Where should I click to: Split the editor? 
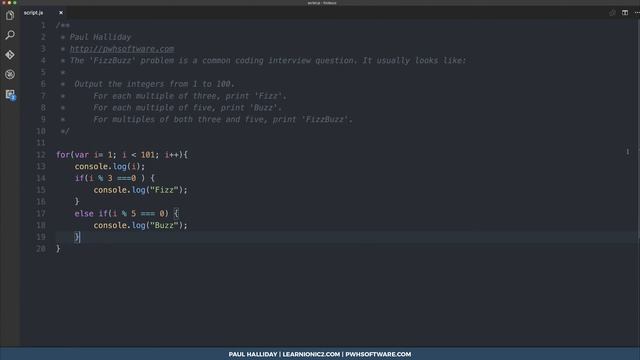click(x=625, y=13)
